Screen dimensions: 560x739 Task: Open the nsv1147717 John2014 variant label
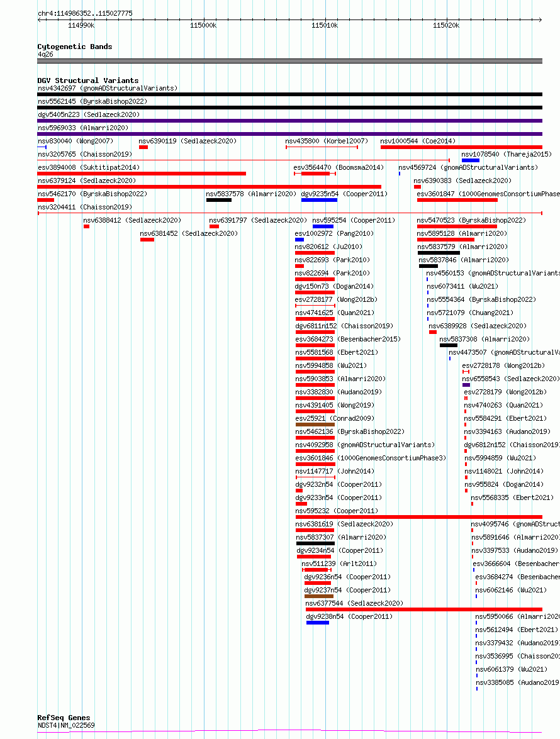pos(335,471)
